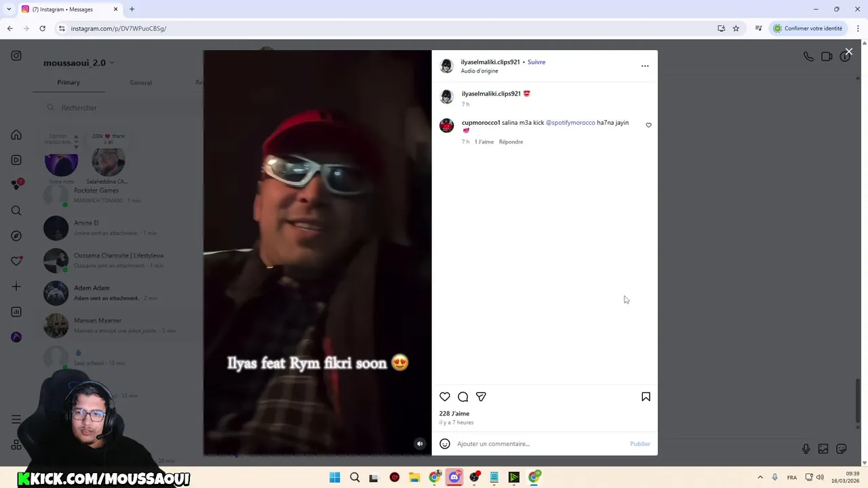Open browser media controls icon

[x=759, y=28]
